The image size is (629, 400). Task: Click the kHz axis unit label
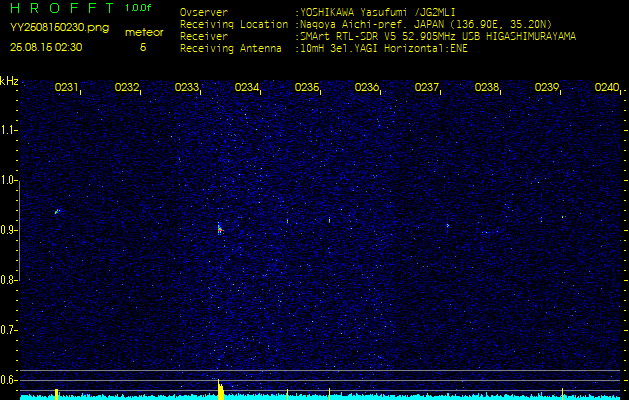click(x=9, y=81)
